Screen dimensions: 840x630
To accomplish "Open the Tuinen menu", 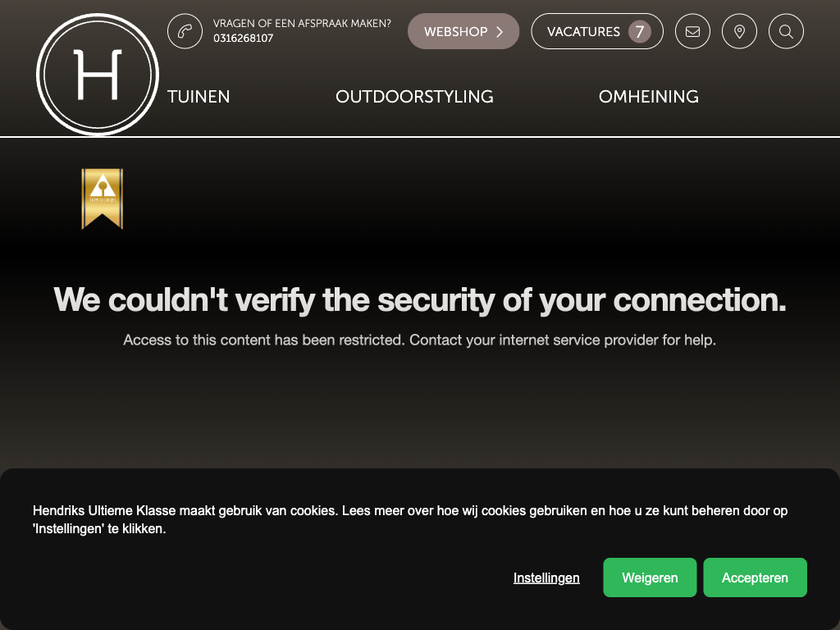I will click(x=199, y=97).
